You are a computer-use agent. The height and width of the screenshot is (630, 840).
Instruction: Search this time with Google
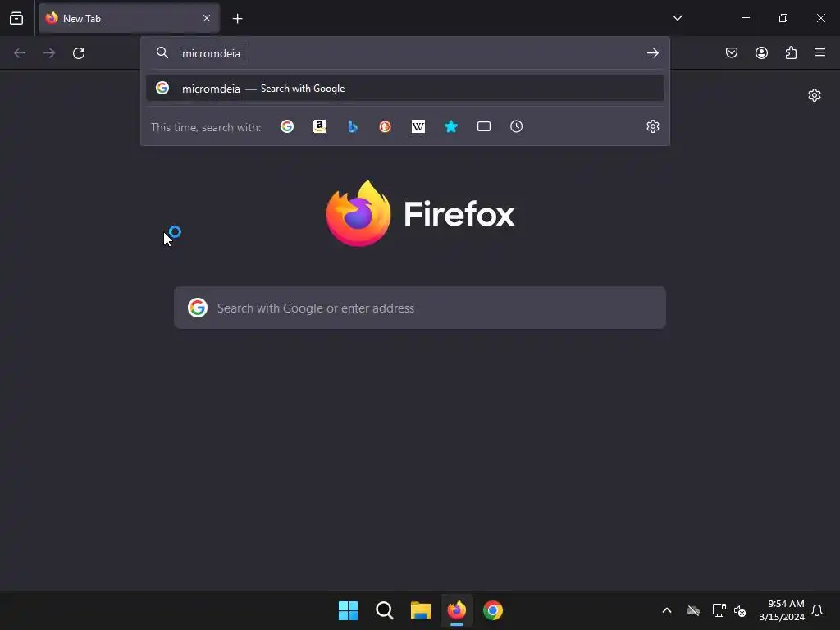pyautogui.click(x=287, y=126)
